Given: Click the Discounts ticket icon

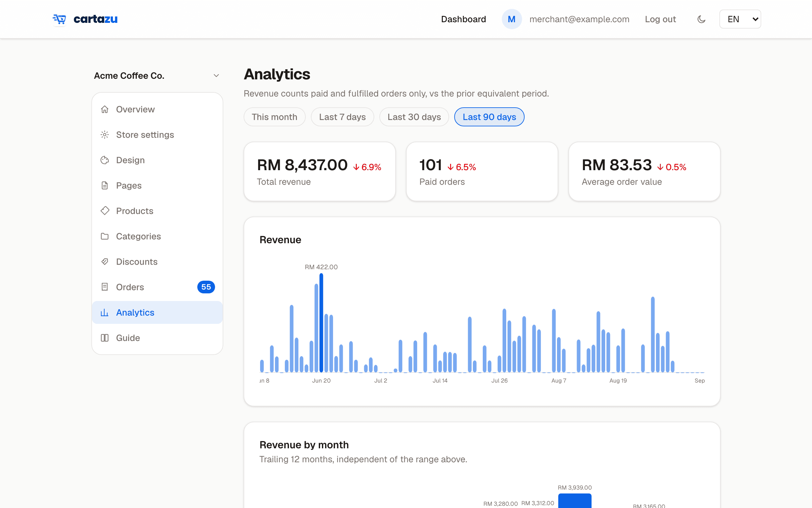Looking at the screenshot, I should (x=105, y=262).
